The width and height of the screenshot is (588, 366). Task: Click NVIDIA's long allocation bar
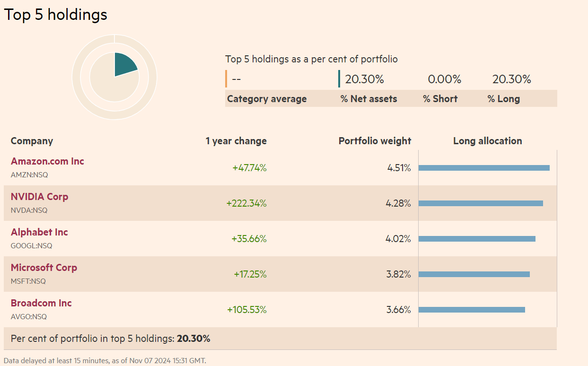480,203
